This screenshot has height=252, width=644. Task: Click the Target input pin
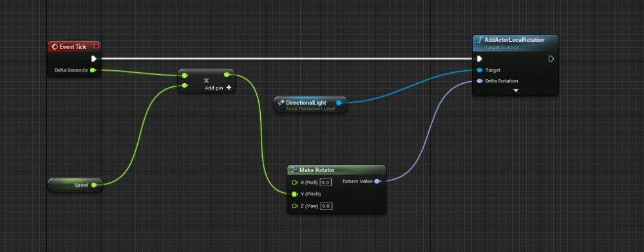pos(480,70)
